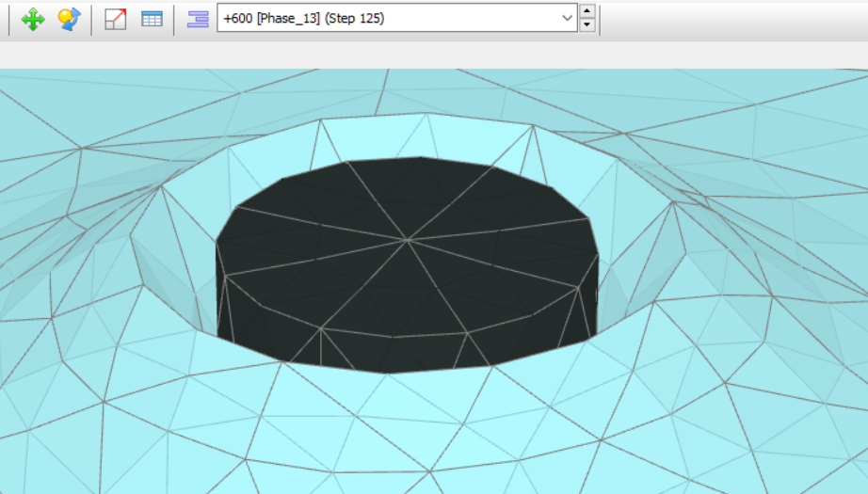The height and width of the screenshot is (494, 868).
Task: Click the "+600 [Phase_13] (Step 125)" text
Action: point(303,18)
